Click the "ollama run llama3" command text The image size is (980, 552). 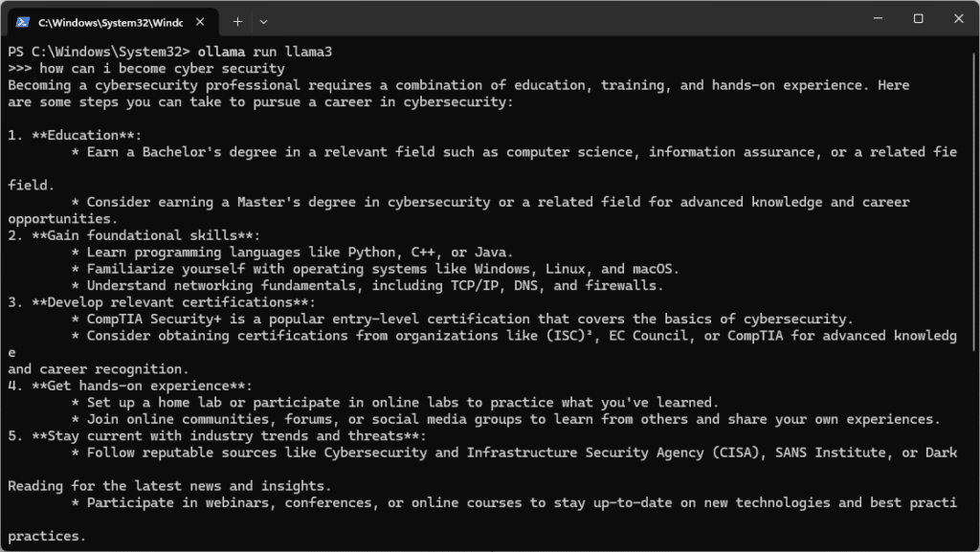(265, 52)
